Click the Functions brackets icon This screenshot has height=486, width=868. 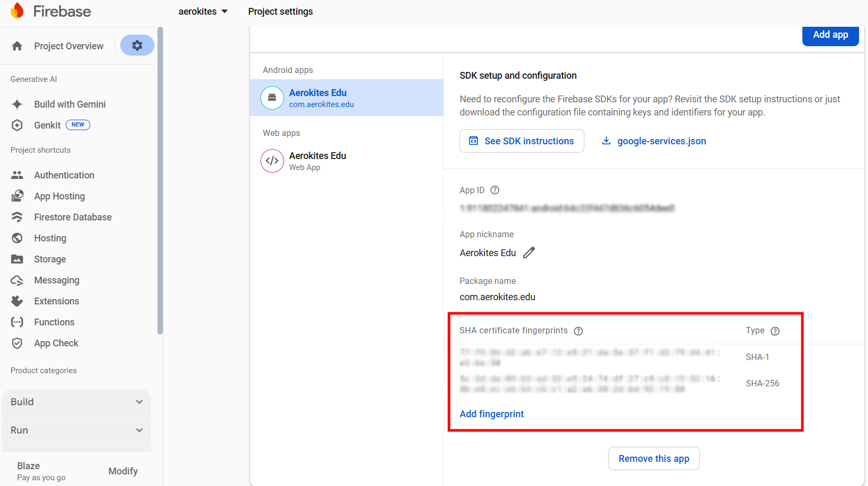(x=17, y=322)
